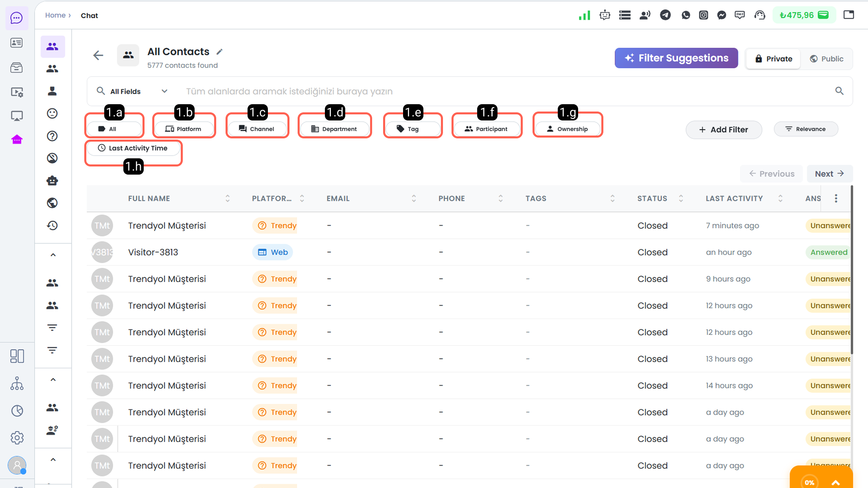Open the chat bubble icon in left rail
This screenshot has height=488, width=868.
(17, 18)
